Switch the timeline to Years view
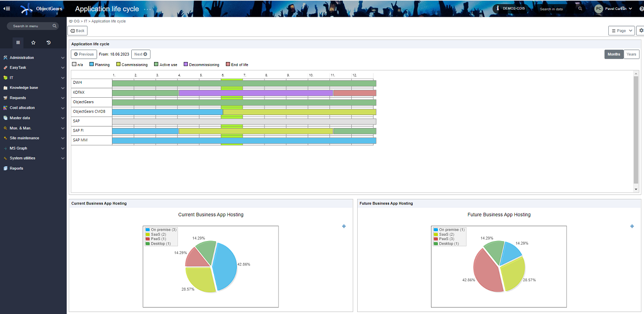The height and width of the screenshot is (314, 644). point(631,54)
